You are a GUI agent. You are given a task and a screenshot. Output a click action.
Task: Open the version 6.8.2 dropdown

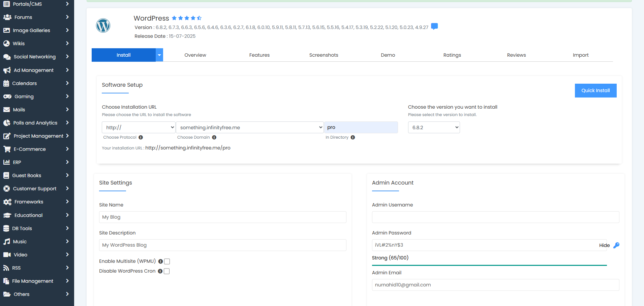tap(434, 128)
